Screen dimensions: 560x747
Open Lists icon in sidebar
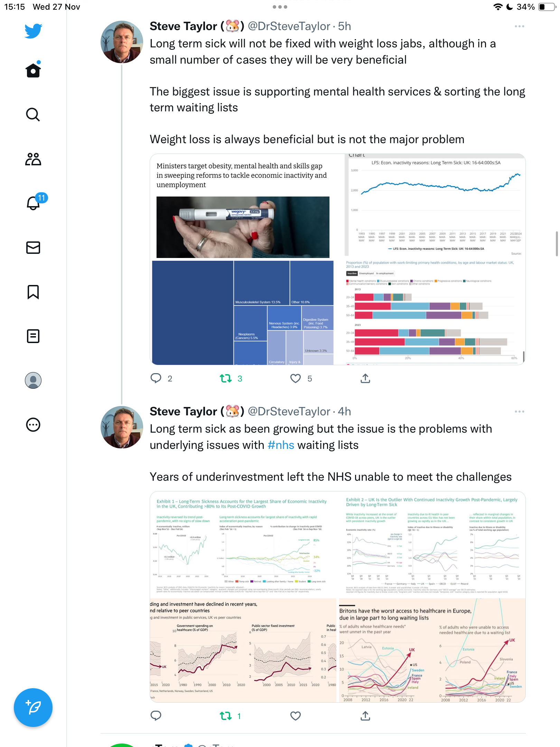(33, 336)
